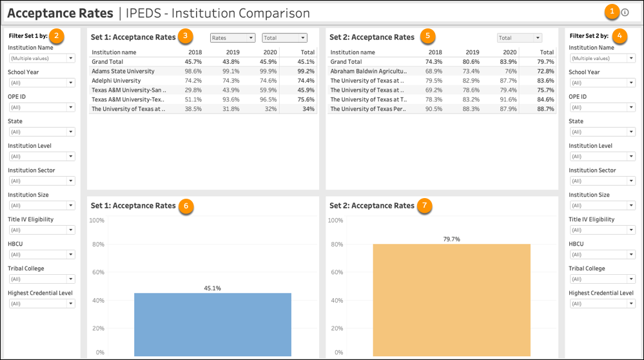Image resolution: width=644 pixels, height=360 pixels.
Task: Click Adams State University row name
Action: pos(123,71)
